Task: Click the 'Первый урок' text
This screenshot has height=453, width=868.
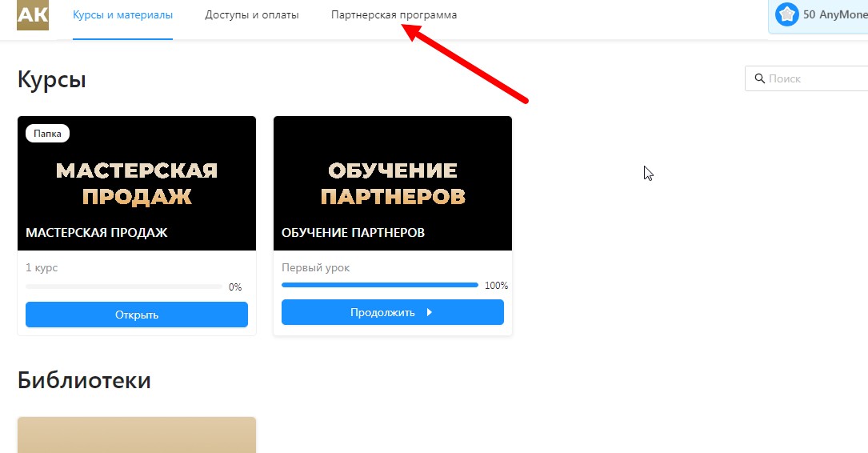Action: click(315, 267)
